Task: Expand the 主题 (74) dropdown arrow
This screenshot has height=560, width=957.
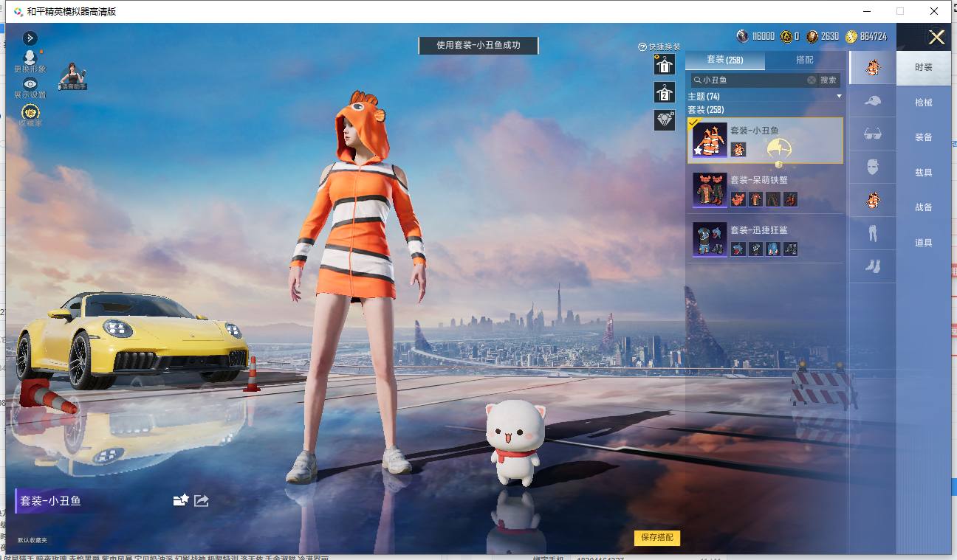Action: coord(839,97)
